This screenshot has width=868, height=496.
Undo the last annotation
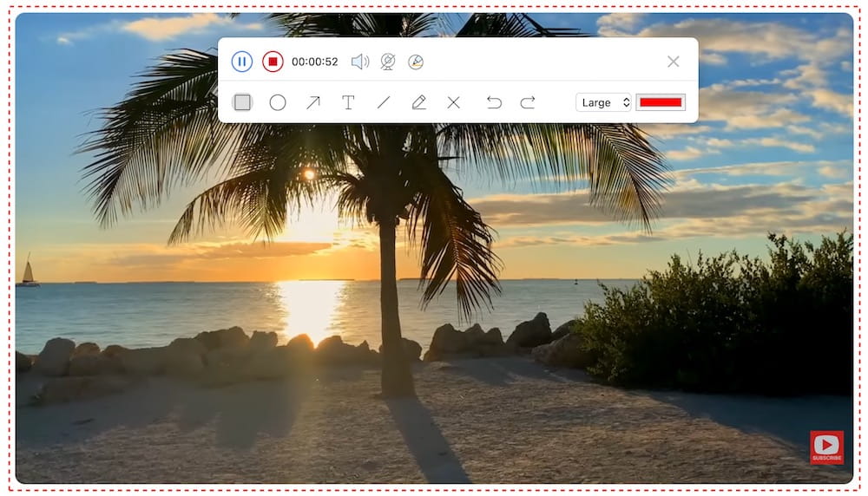(x=494, y=102)
